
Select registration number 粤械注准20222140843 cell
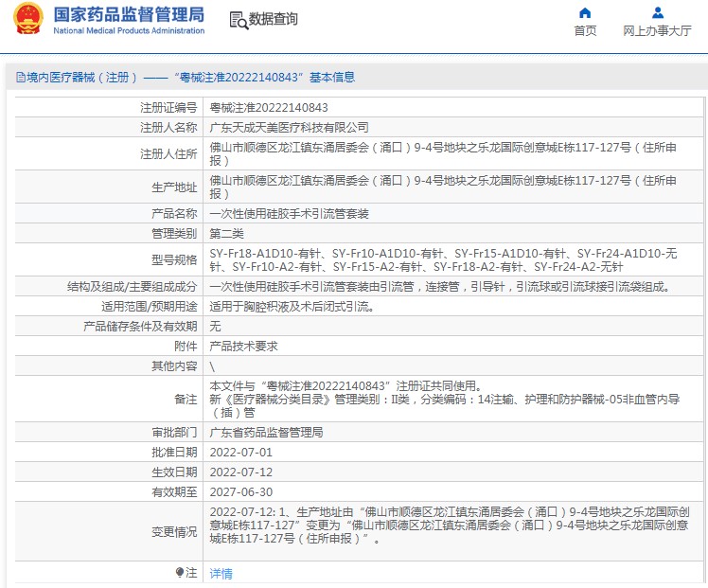coord(269,108)
